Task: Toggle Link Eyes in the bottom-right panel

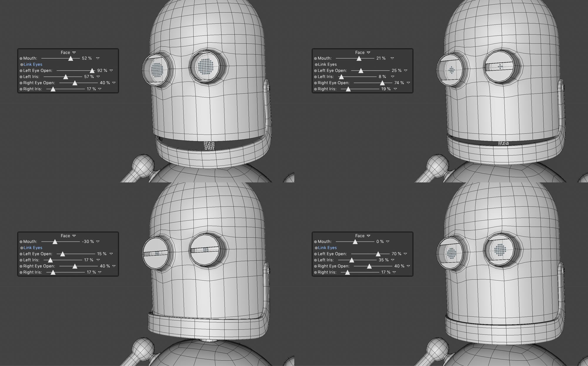Action: coord(326,247)
